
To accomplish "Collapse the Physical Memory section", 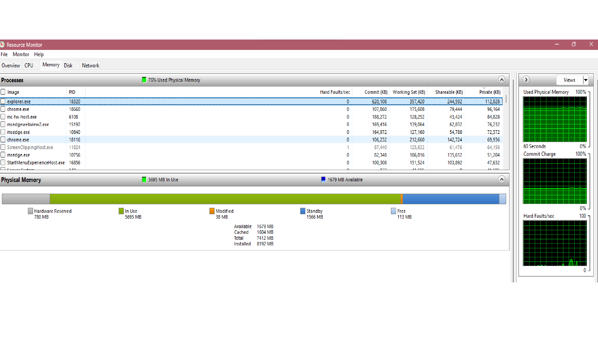I will [x=501, y=180].
